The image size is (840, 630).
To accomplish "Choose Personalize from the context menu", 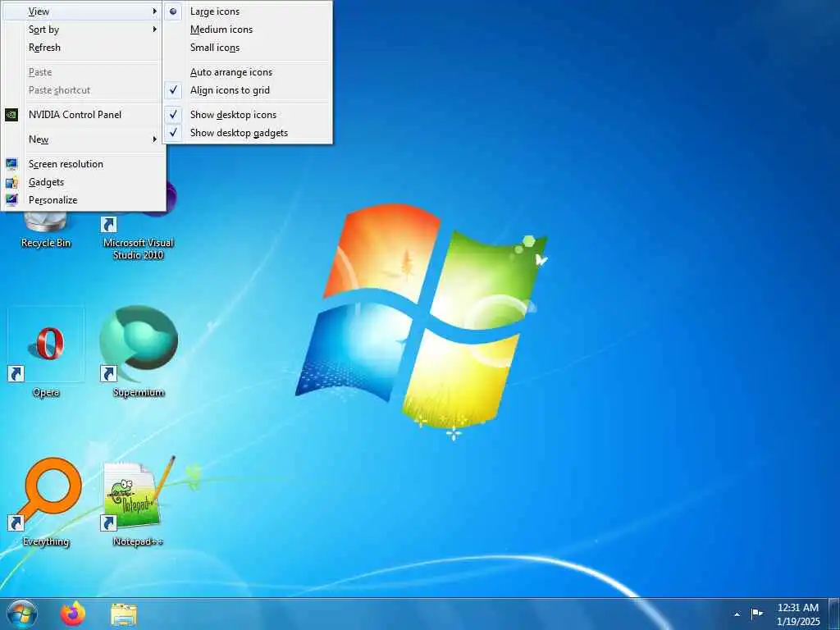I will click(84, 200).
